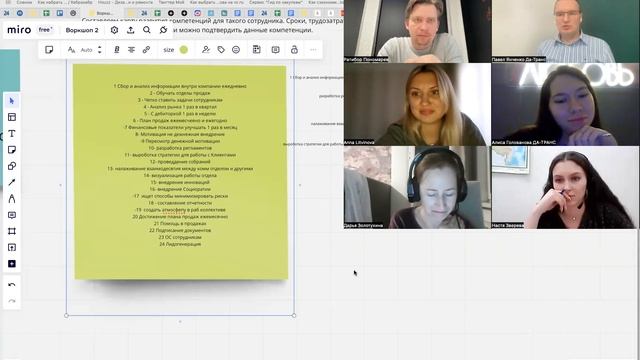The image size is (640, 360).
Task: Convert sticky note to card icon
Action: pos(256,50)
